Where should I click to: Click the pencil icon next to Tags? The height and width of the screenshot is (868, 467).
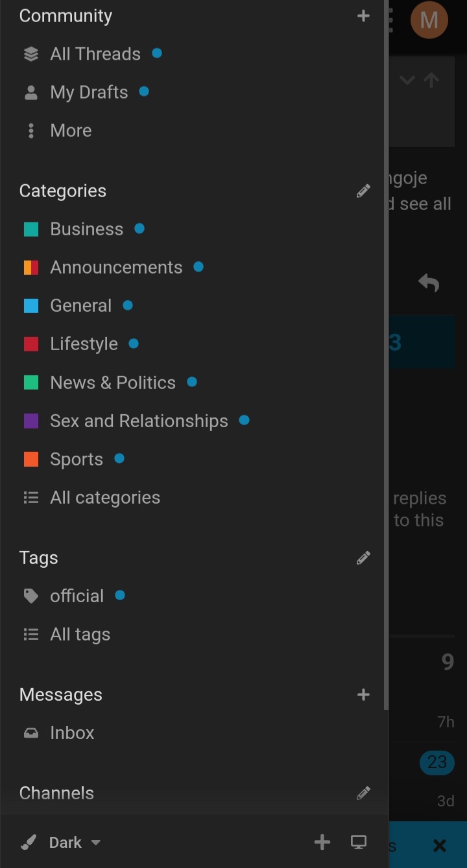363,558
